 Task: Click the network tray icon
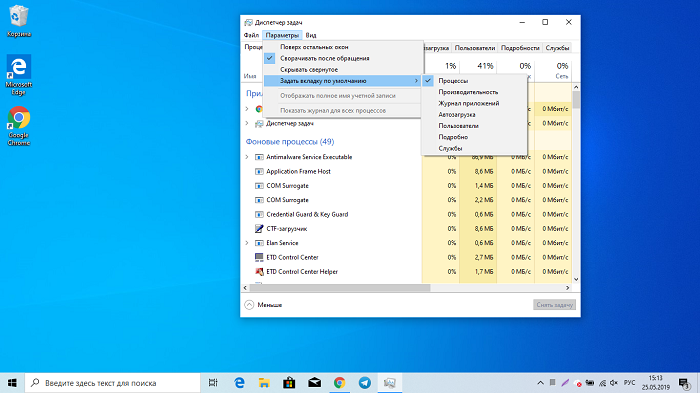(x=602, y=383)
